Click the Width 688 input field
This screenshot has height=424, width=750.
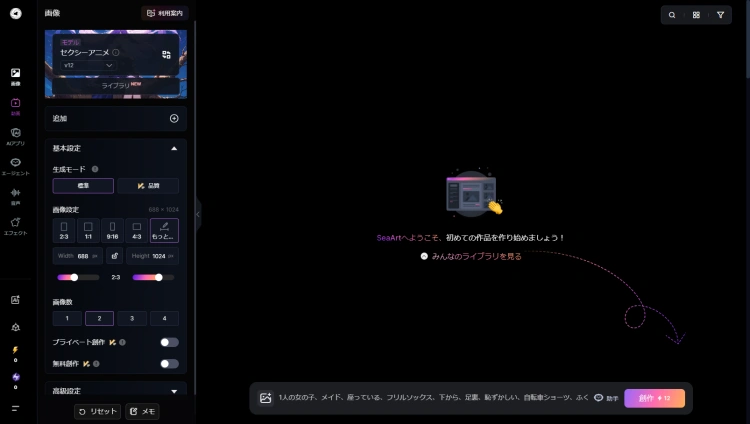coord(77,256)
